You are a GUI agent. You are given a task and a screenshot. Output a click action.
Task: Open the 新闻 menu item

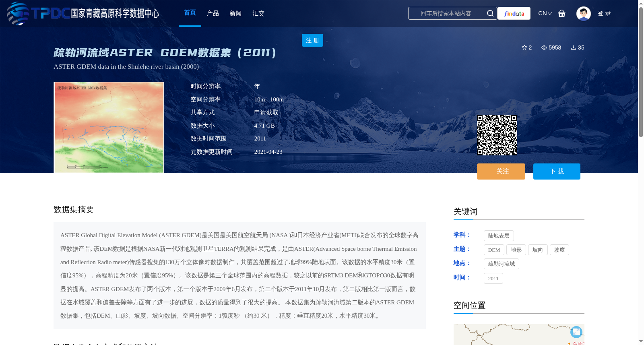click(235, 13)
